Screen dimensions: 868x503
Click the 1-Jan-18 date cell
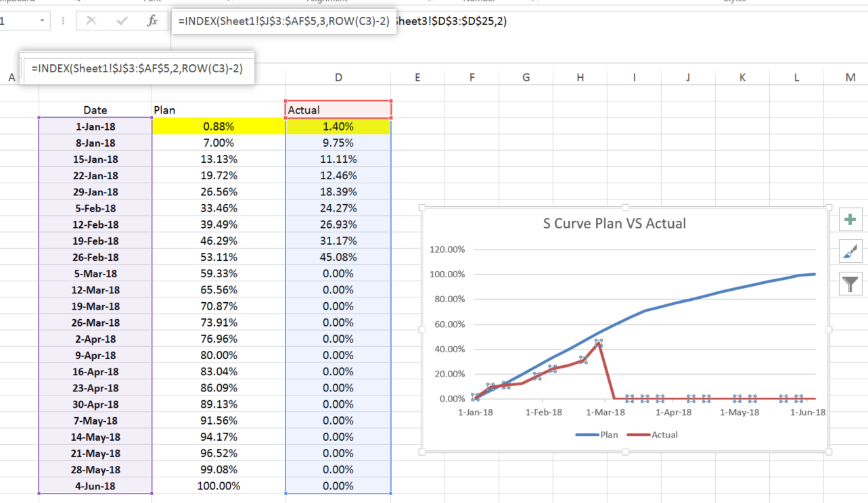coord(95,126)
